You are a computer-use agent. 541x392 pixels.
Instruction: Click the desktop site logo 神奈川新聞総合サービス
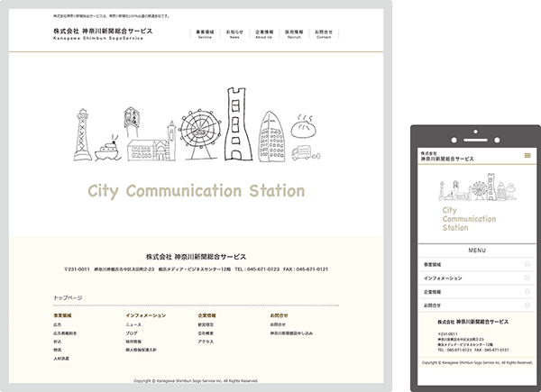[x=102, y=33]
